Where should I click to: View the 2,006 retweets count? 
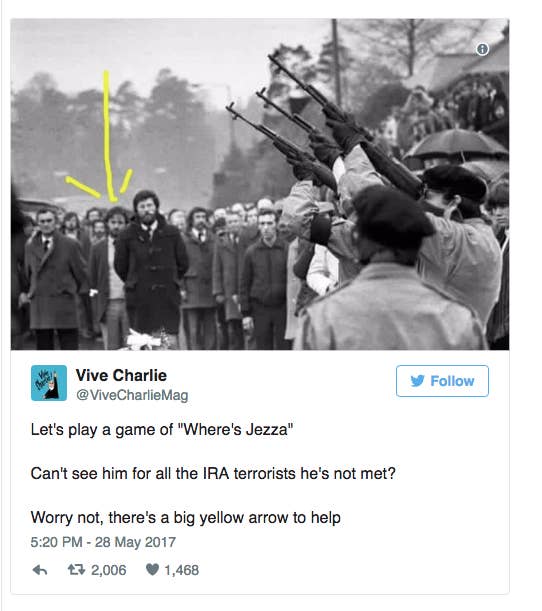coord(109,570)
